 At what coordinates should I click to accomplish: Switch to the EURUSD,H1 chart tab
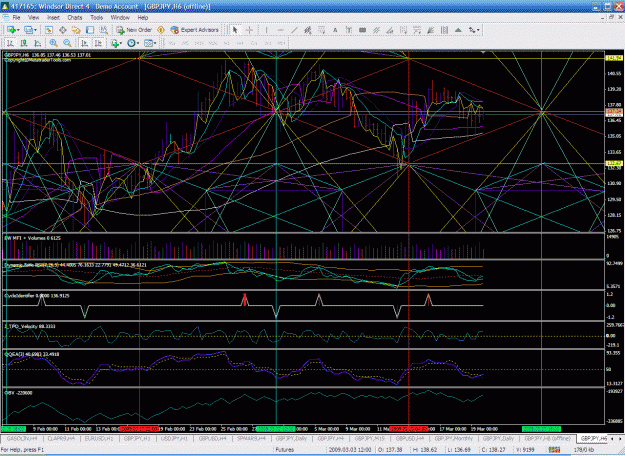(99, 438)
